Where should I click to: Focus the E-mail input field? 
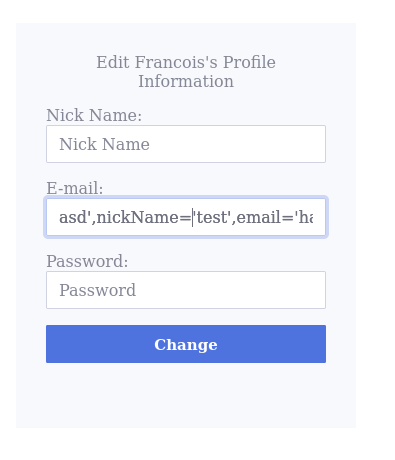pos(186,217)
